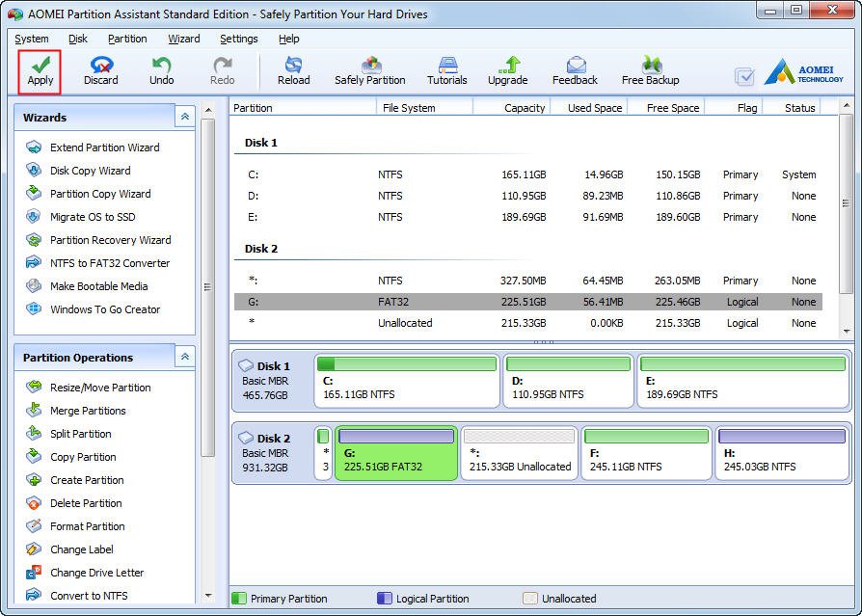Click the Undo toolbar icon

[x=161, y=65]
